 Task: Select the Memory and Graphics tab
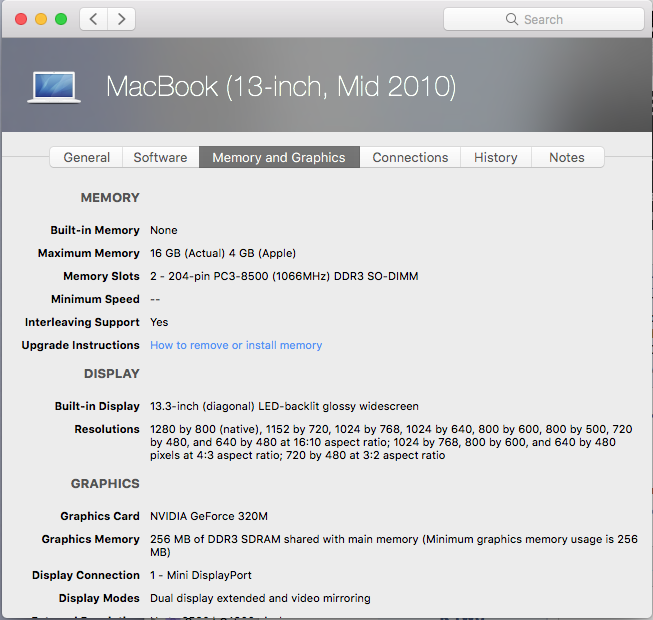[x=279, y=157]
